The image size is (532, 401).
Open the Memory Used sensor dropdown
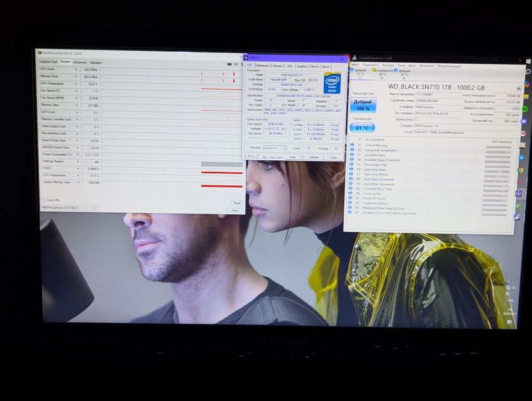click(76, 105)
